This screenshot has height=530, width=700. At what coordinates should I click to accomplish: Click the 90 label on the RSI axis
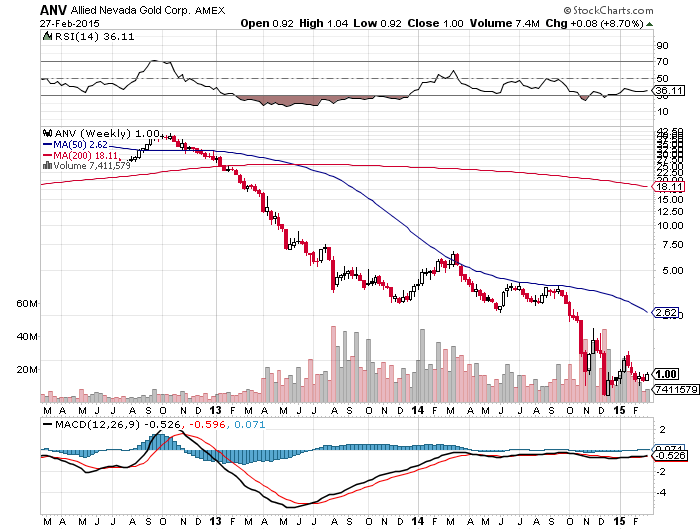click(662, 45)
